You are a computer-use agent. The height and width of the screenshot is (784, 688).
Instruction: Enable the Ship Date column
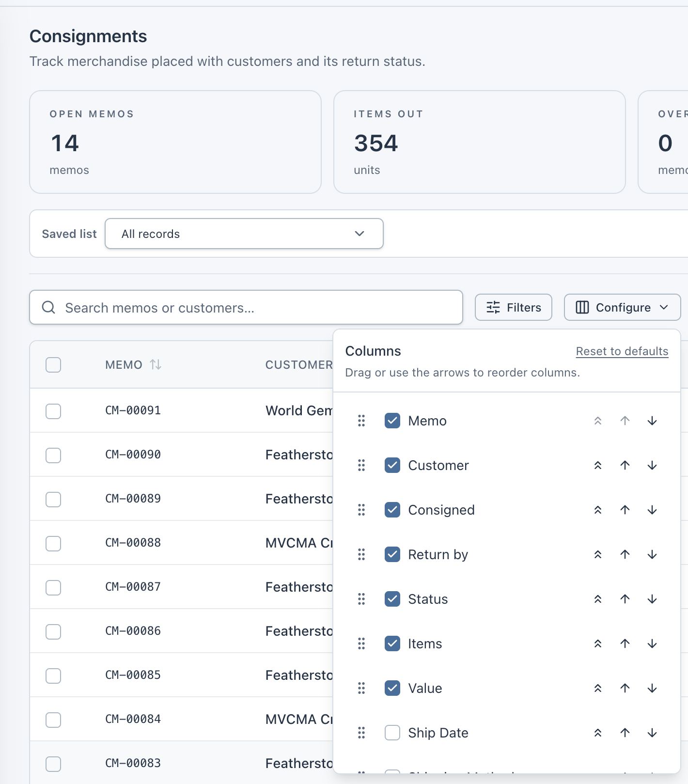(x=392, y=733)
